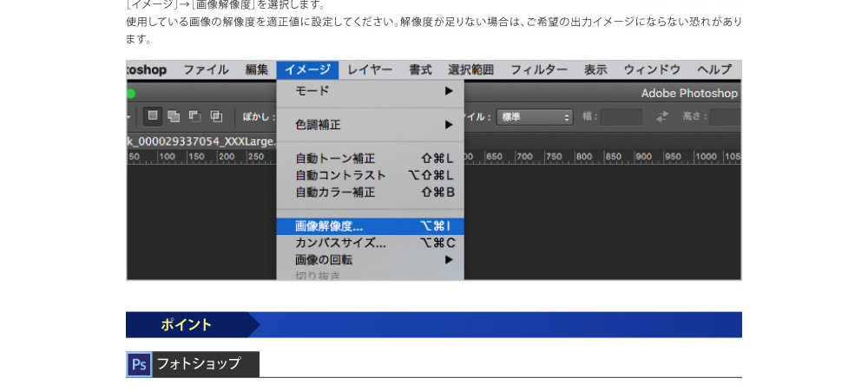This screenshot has width=868, height=391.
Task: Open the フィルター menu
Action: pos(539,69)
